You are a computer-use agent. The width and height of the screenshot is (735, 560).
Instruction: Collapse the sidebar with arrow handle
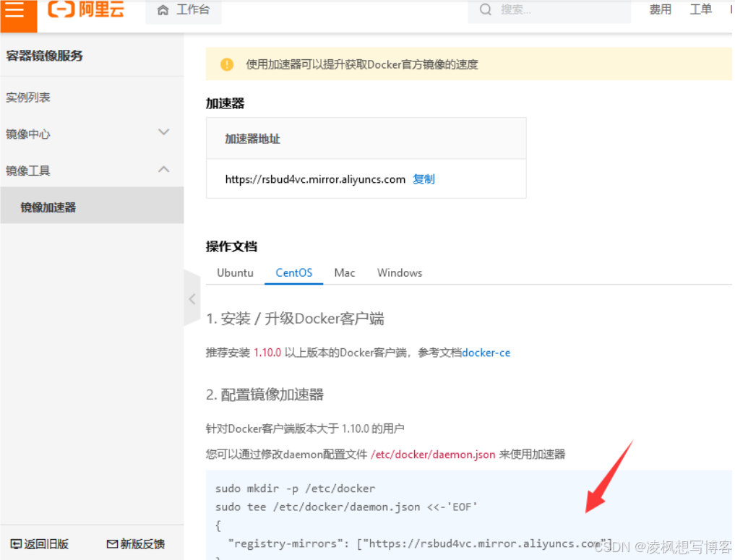[192, 299]
